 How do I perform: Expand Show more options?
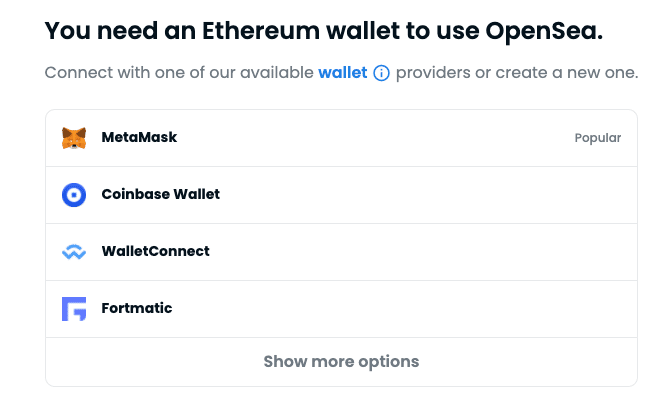coord(341,361)
